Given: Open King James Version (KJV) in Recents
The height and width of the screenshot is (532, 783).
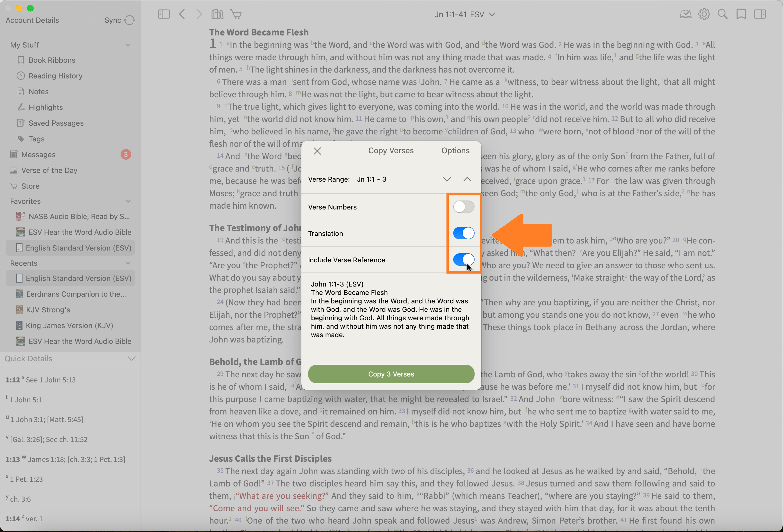Looking at the screenshot, I should click(69, 325).
